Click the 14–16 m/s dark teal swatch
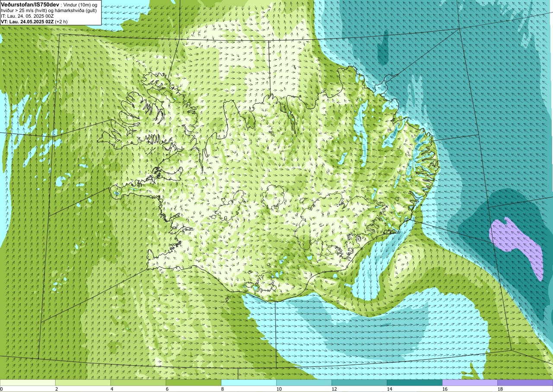 click(415, 383)
